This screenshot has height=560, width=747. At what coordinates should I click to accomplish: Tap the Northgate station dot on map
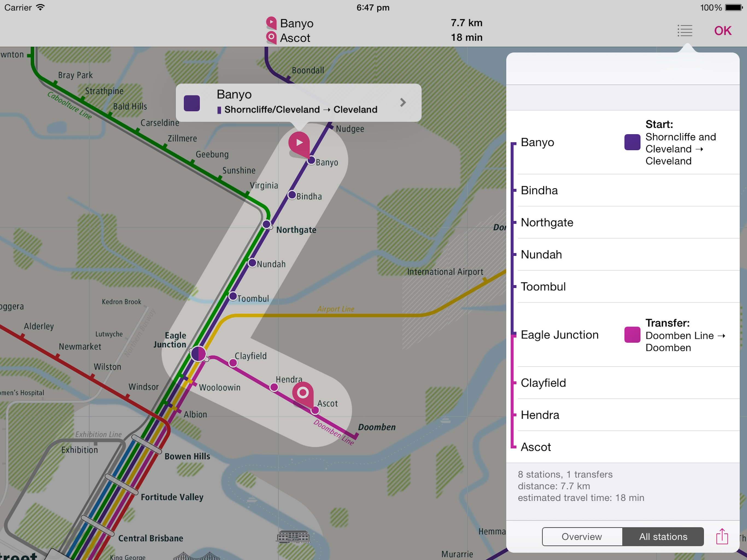tap(266, 224)
